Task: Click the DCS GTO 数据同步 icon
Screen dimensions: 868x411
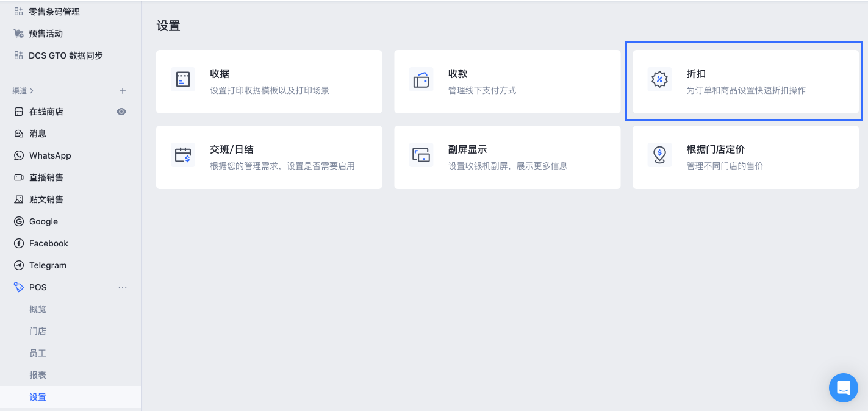Action: pos(18,55)
